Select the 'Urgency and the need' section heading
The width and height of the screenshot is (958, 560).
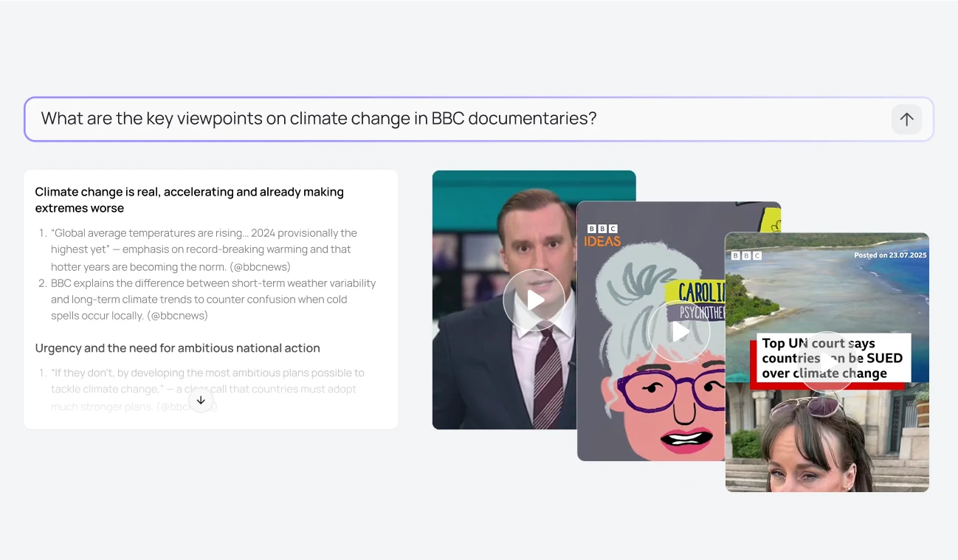tap(177, 348)
